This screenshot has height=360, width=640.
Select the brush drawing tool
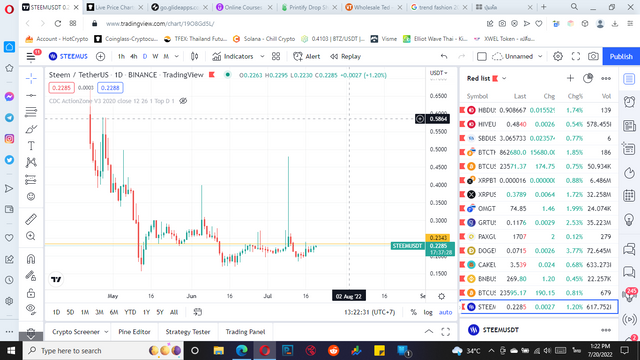tap(31, 129)
